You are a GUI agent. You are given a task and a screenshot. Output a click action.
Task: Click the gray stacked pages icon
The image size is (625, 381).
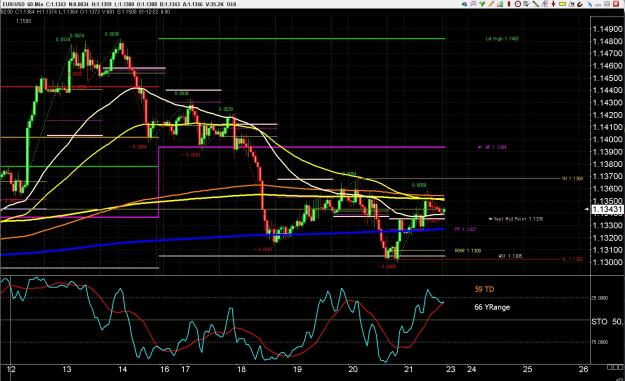coord(526,4)
